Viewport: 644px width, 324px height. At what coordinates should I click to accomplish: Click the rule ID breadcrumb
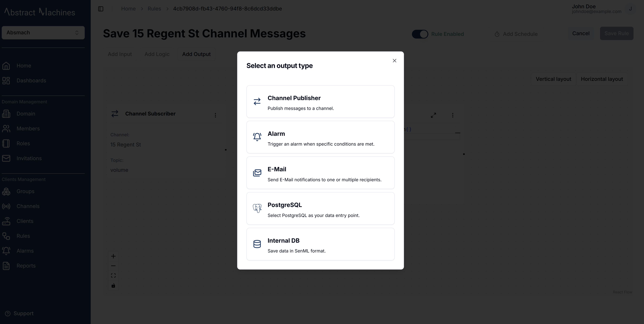[228, 9]
